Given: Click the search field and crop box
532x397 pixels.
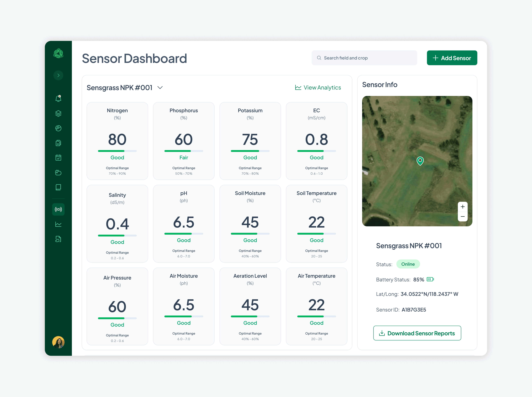Looking at the screenshot, I should [x=364, y=58].
